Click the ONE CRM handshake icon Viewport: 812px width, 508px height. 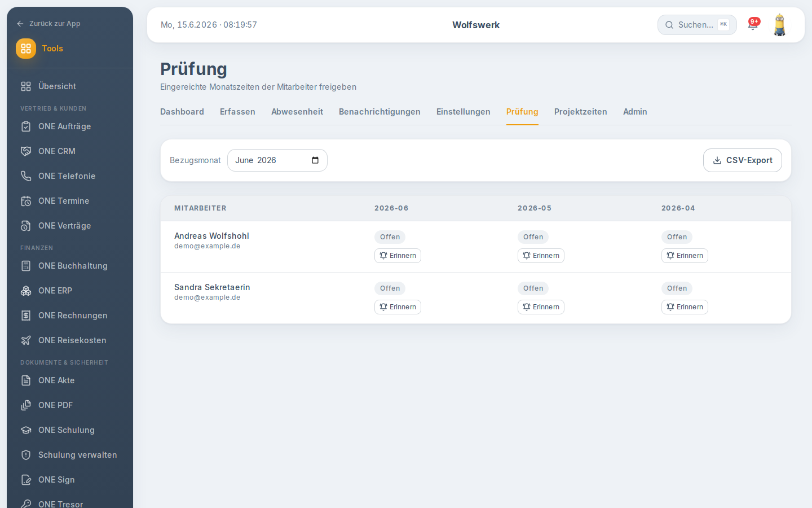pyautogui.click(x=26, y=151)
